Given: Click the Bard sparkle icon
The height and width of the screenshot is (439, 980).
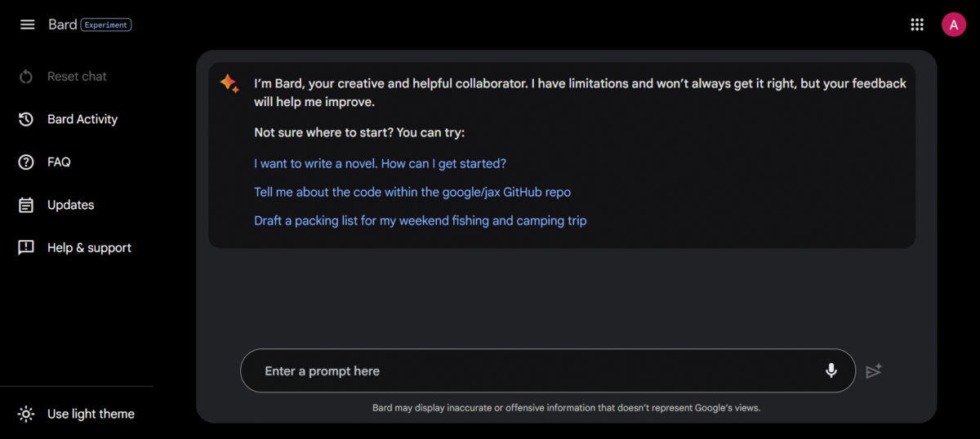Looking at the screenshot, I should pos(229,83).
